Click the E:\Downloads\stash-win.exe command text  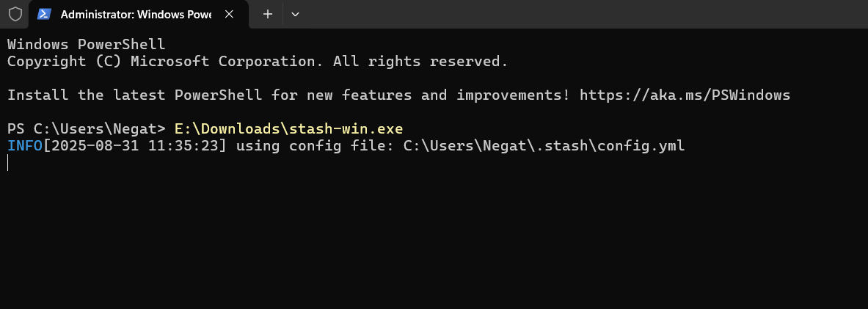point(288,129)
